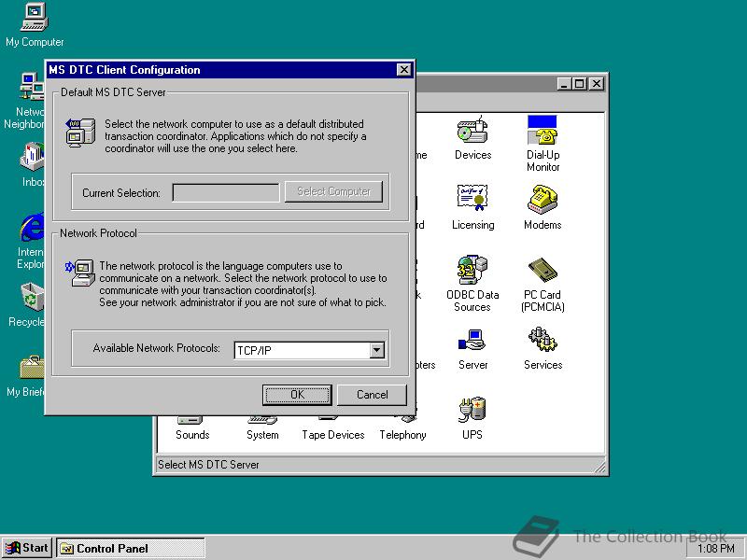Open the Server applet in Control Panel
This screenshot has width=747, height=560.
[472, 347]
